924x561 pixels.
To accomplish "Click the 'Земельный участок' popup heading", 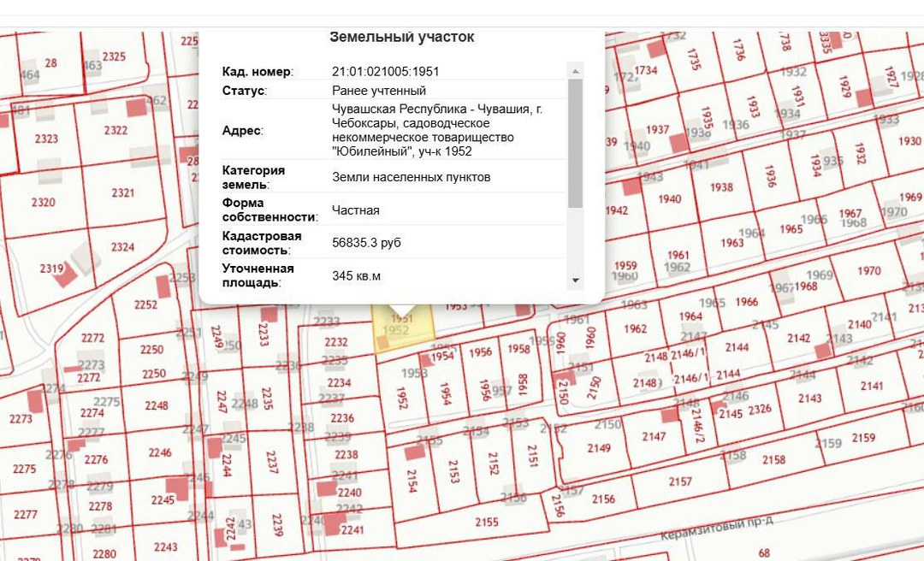I will (x=401, y=38).
